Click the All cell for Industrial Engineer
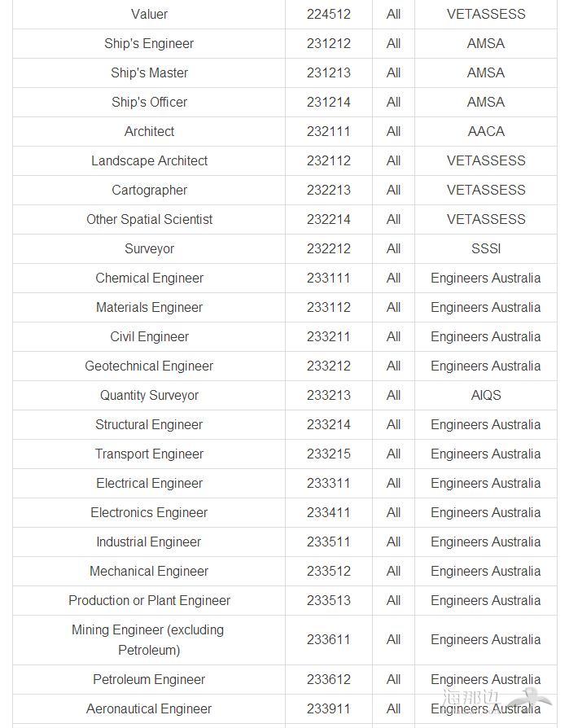This screenshot has height=728, width=569. coord(393,542)
